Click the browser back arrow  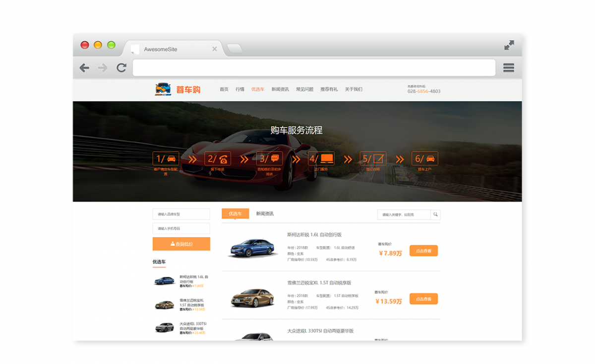pyautogui.click(x=84, y=68)
